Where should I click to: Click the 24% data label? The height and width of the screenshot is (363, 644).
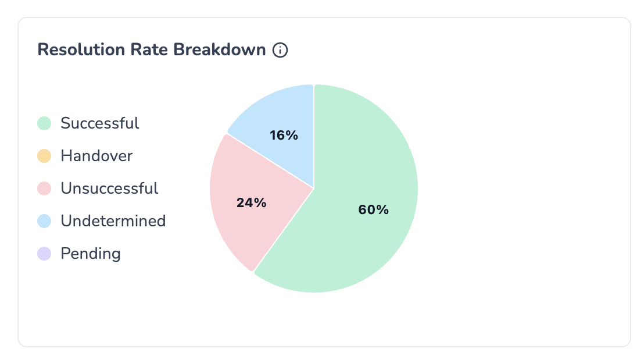(x=251, y=203)
